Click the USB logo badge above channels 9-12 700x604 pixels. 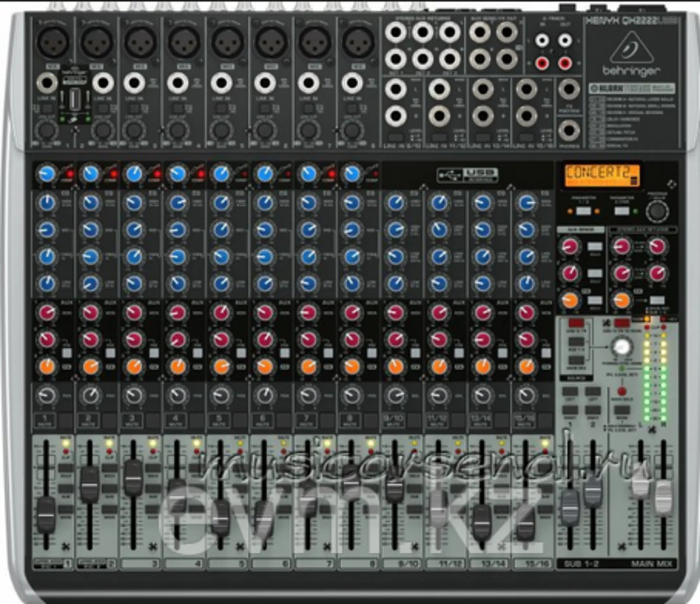(x=467, y=175)
